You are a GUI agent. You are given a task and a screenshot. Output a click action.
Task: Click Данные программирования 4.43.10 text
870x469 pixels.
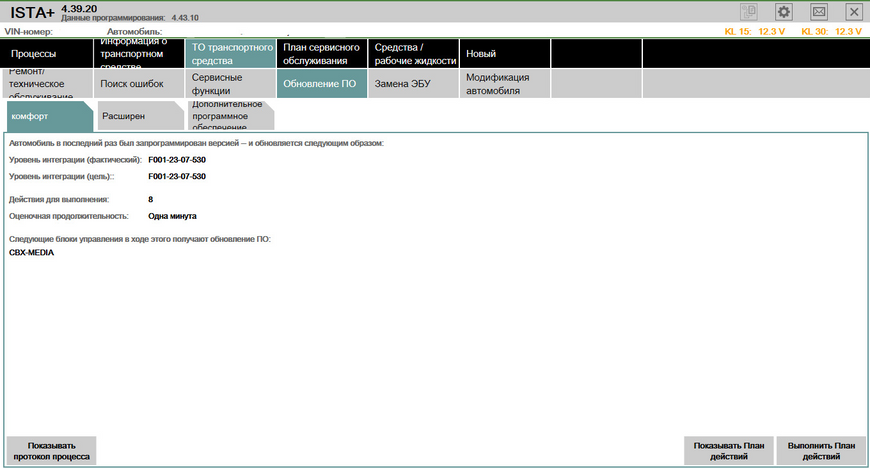click(130, 18)
